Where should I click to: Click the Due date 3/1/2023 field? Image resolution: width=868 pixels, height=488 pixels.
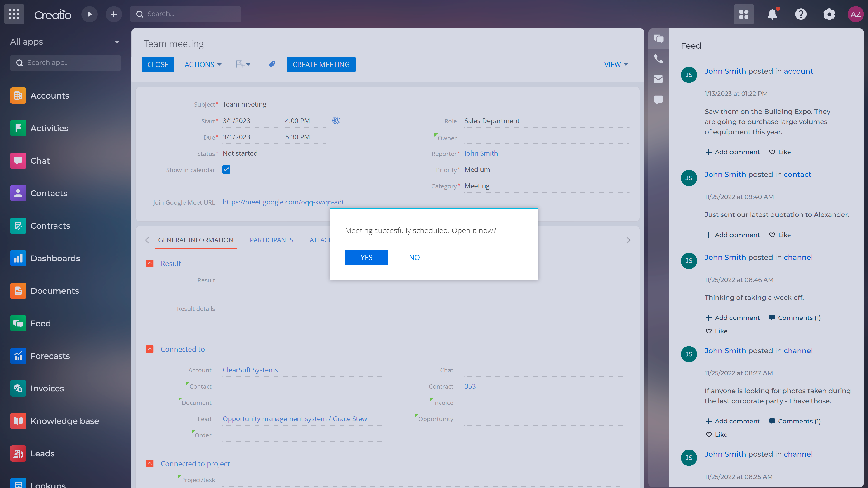pyautogui.click(x=251, y=137)
